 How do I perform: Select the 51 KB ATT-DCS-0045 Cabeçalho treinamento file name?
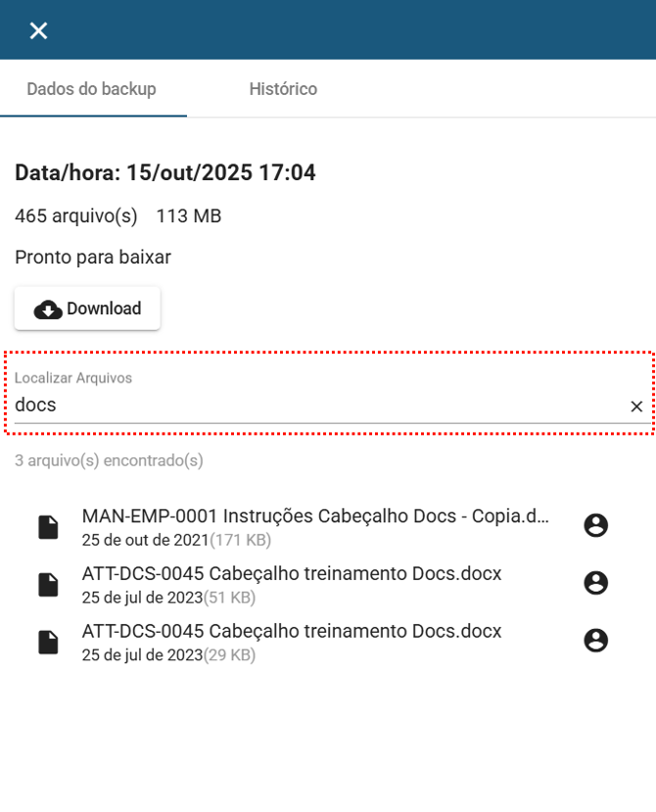pyautogui.click(x=292, y=574)
